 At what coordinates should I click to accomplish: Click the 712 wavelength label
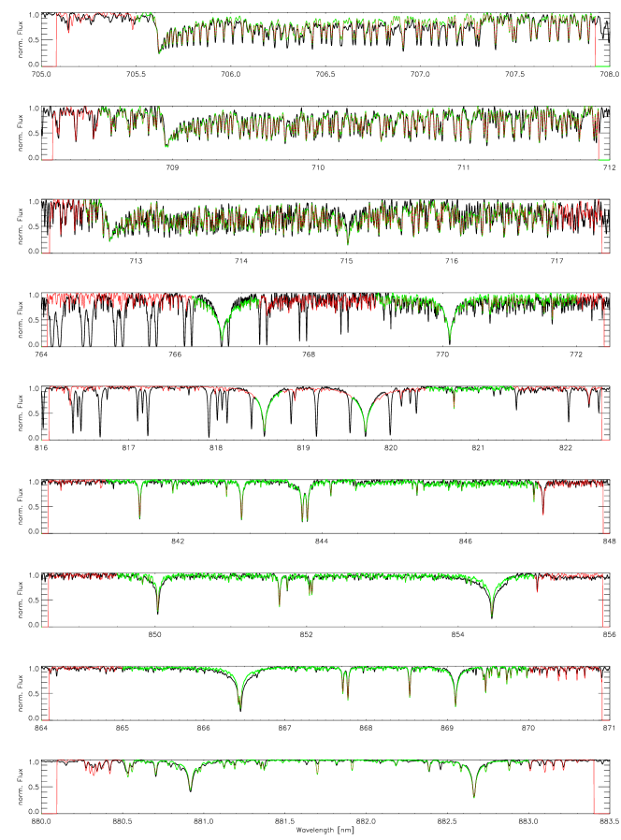pos(609,167)
